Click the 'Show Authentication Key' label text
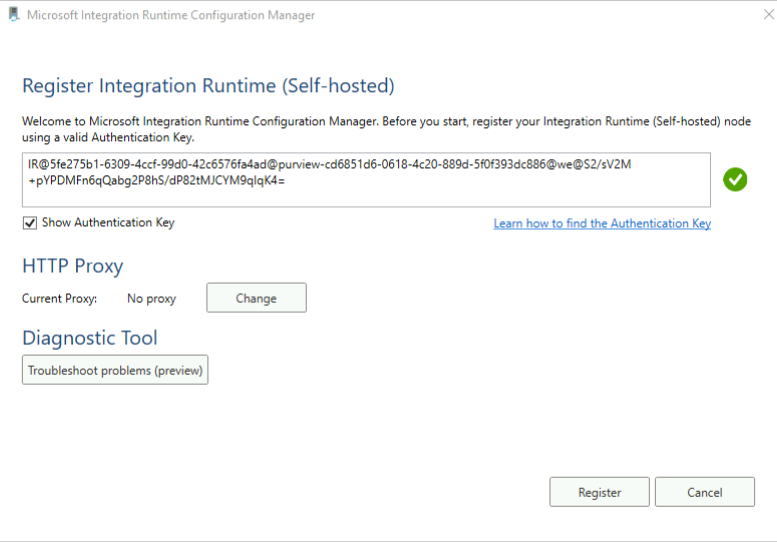 (x=108, y=223)
